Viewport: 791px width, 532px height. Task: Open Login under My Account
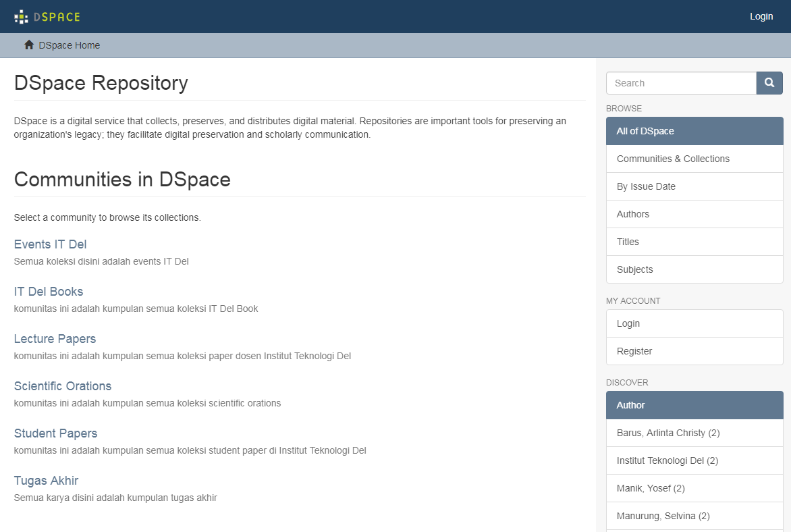click(x=694, y=323)
